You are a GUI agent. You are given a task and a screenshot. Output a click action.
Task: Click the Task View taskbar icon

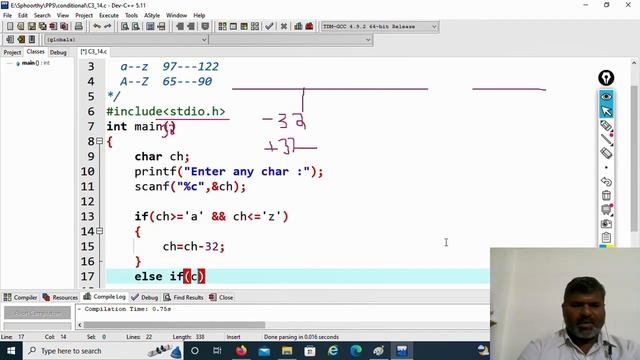pos(217,351)
